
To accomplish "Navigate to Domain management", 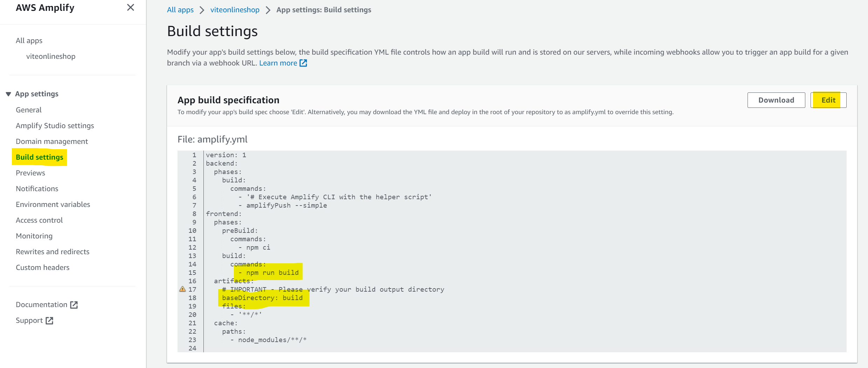I will [52, 141].
